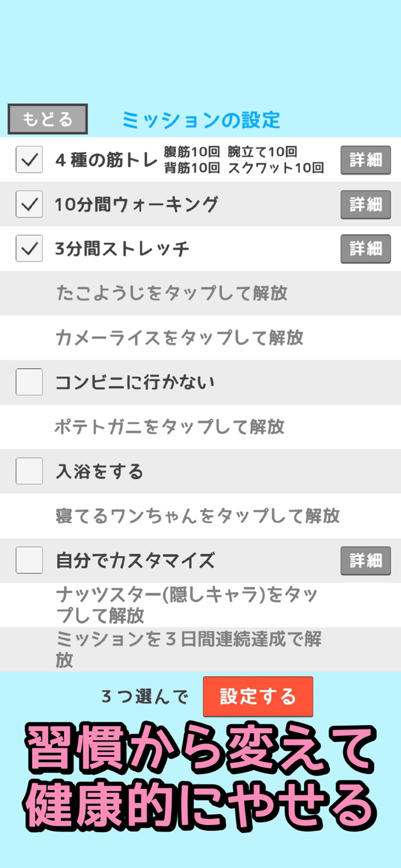Screen dimensions: 401x868
Task: Uncheck the 3分間ストレッチ mission checkbox
Action: click(x=29, y=248)
